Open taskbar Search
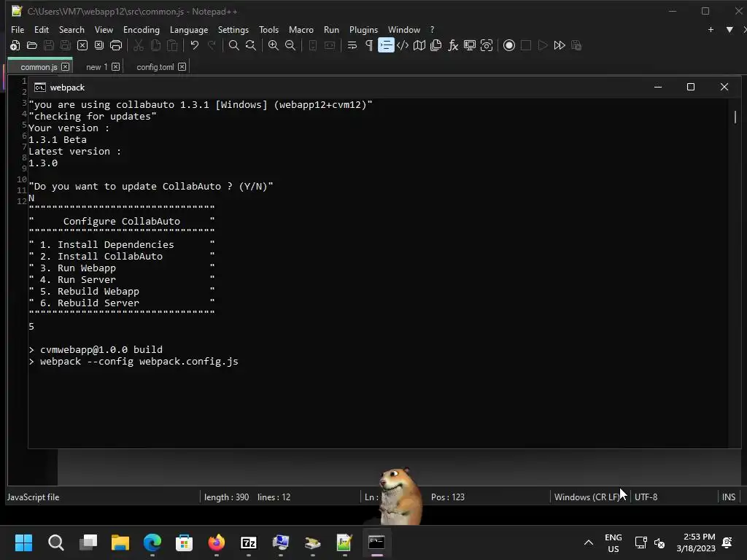Screen dimensions: 747x560 coord(55,542)
